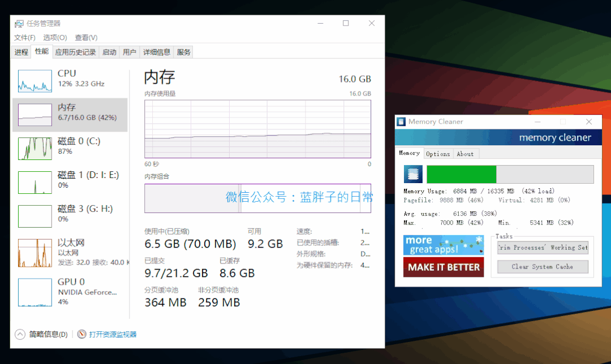Viewport: 611px width, 364px height.
Task: Select the 磁盘 1 (D: I: E:) graph
Action: pos(35,181)
